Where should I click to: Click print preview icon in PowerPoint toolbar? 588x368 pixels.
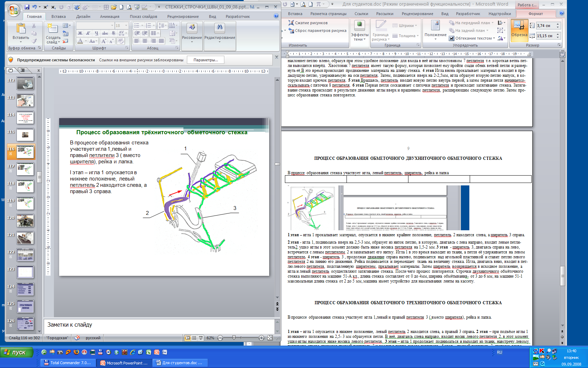point(129,7)
